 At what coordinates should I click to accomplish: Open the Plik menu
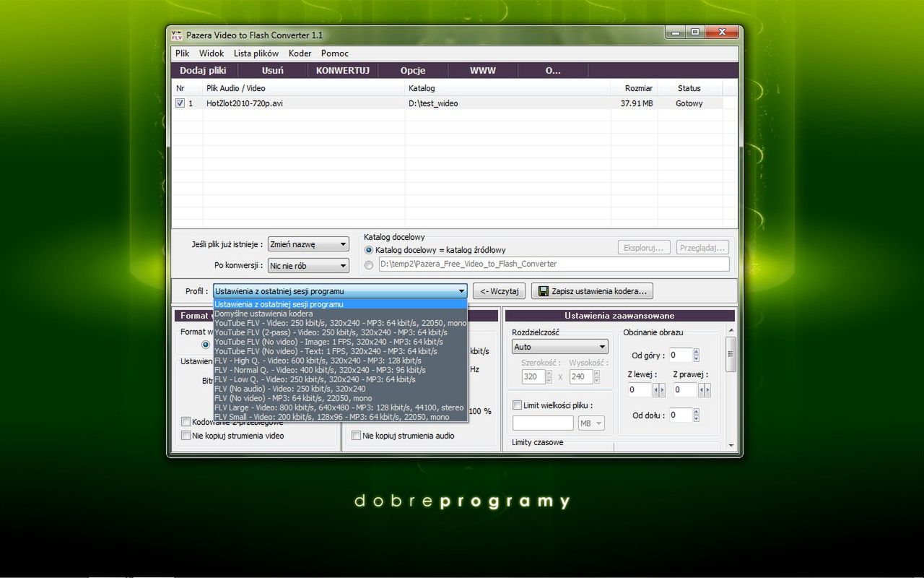(x=182, y=53)
